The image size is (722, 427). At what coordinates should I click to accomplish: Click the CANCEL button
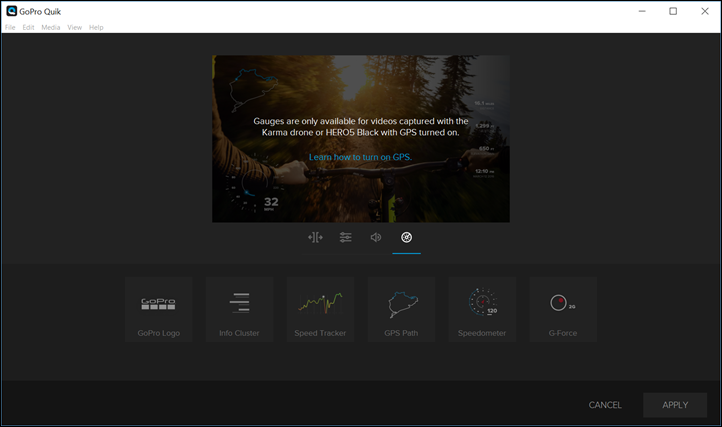(605, 405)
